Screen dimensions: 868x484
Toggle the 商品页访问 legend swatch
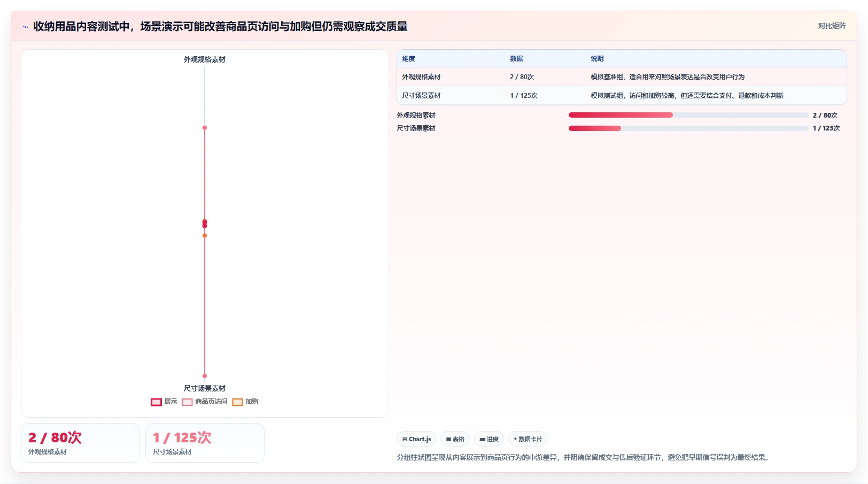click(x=187, y=402)
